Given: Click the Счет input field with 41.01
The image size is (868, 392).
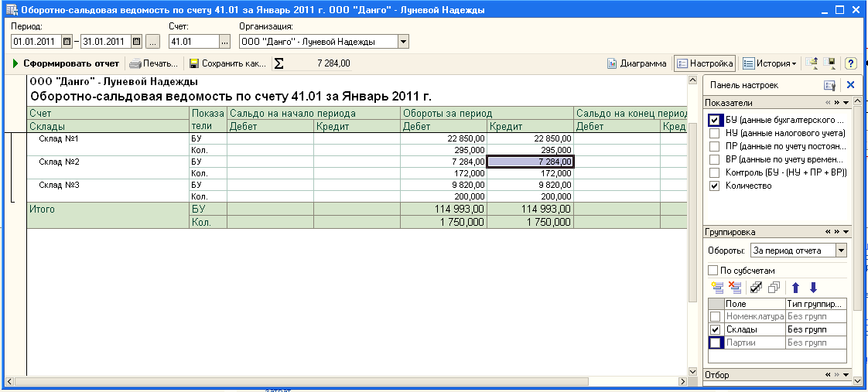Looking at the screenshot, I should pyautogui.click(x=193, y=42).
